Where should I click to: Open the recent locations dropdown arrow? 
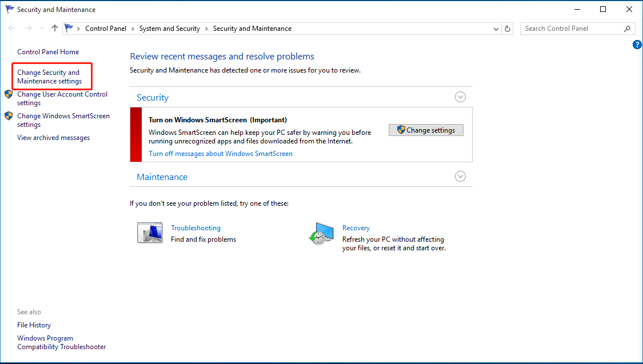pyautogui.click(x=42, y=29)
